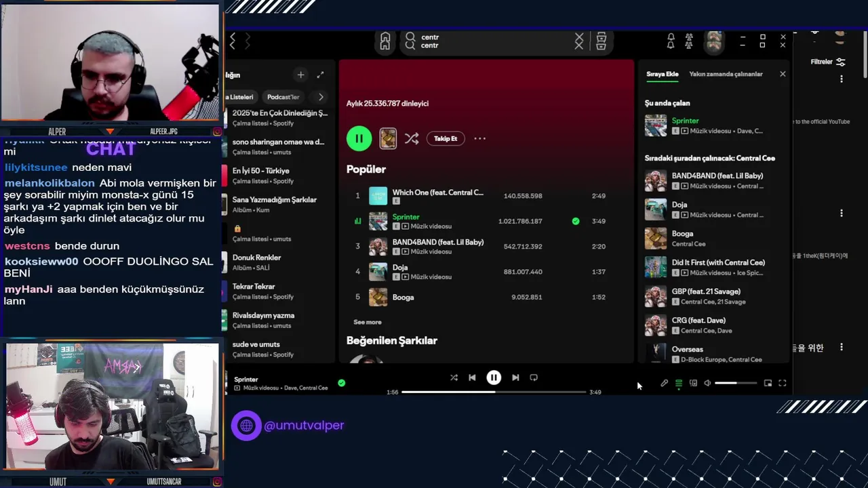Toggle the Queue icon in the player bar
This screenshot has height=488, width=868.
point(679,384)
